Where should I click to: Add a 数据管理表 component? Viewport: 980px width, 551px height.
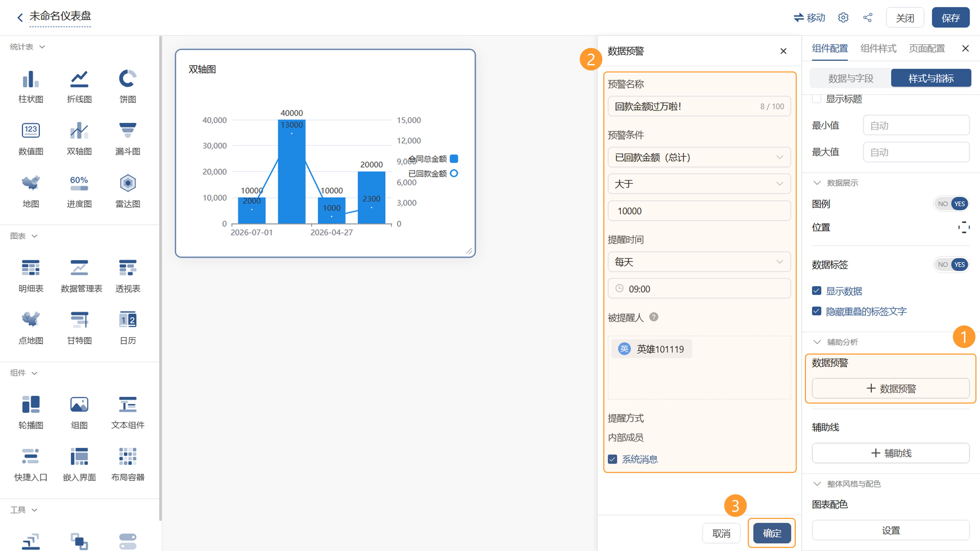click(x=81, y=276)
